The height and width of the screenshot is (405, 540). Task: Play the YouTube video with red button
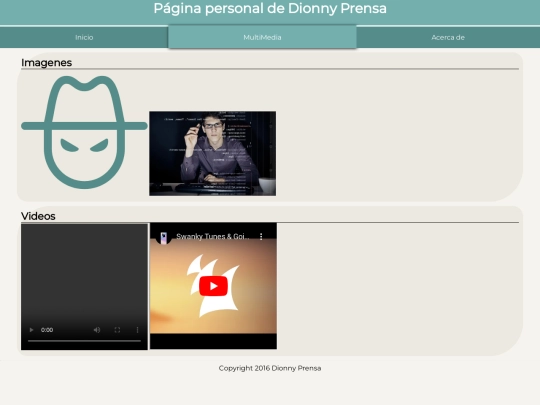[x=213, y=286]
